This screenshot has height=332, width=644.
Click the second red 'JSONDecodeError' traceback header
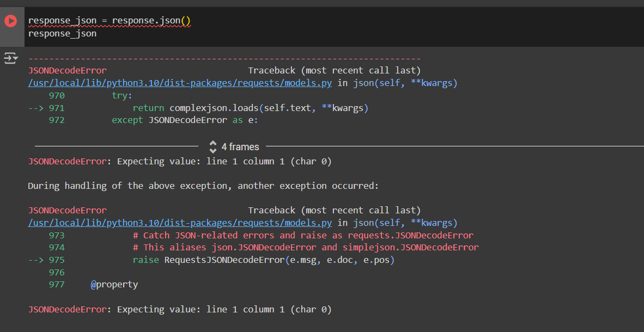(68, 211)
